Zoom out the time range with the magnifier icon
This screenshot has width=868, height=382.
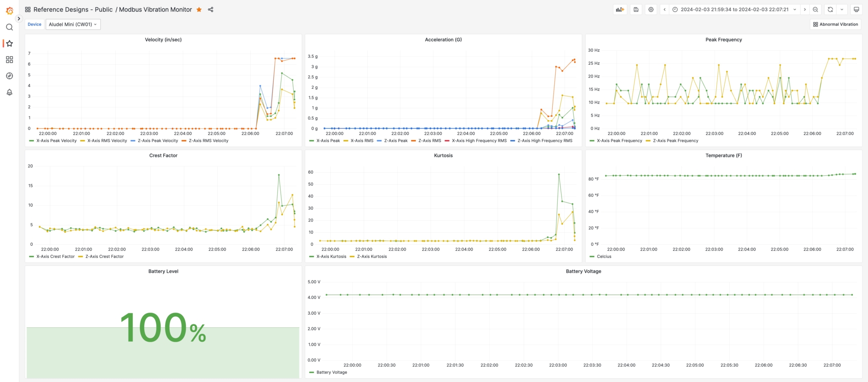click(815, 9)
